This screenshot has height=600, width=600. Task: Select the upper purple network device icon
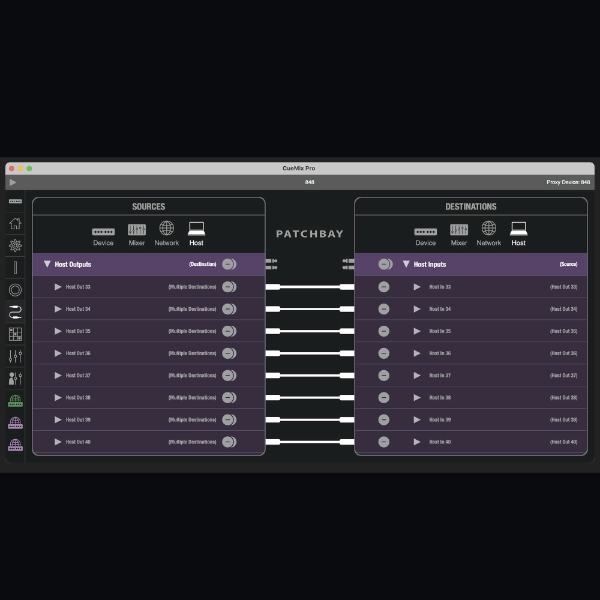point(15,423)
